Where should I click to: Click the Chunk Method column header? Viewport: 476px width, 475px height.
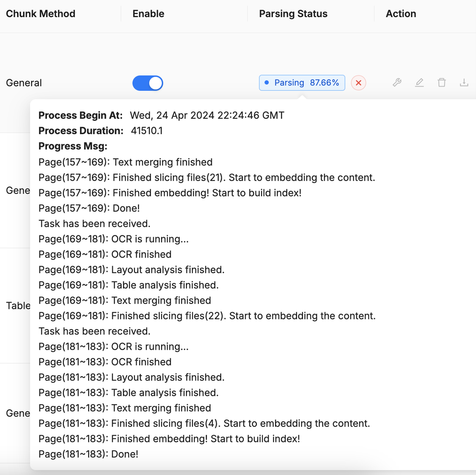(41, 14)
